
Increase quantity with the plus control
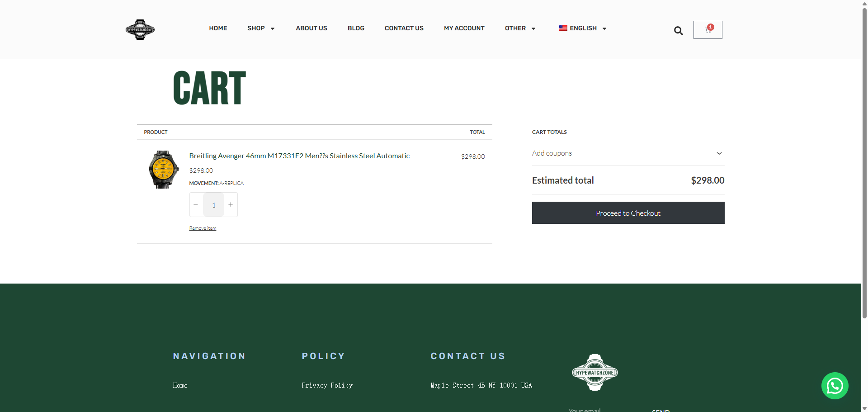(x=230, y=204)
